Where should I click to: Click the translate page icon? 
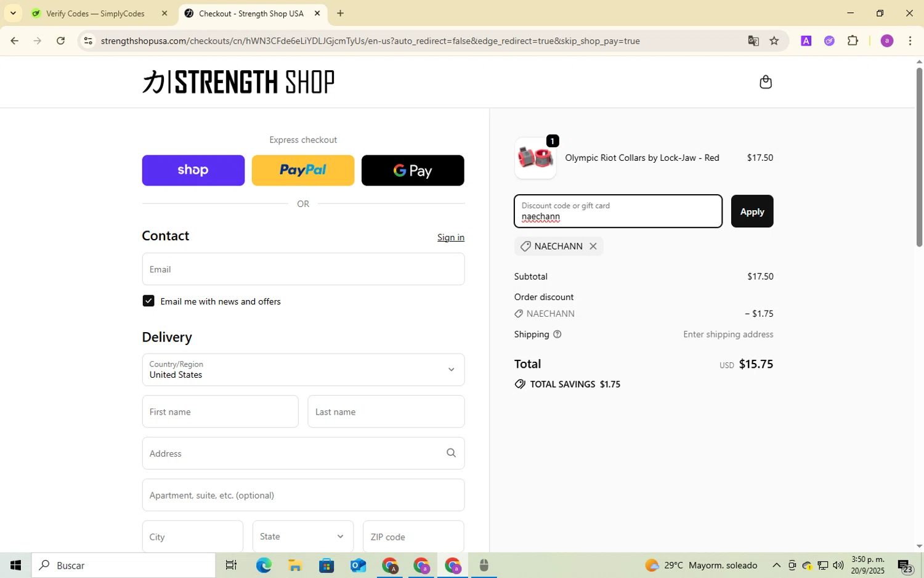click(x=753, y=41)
